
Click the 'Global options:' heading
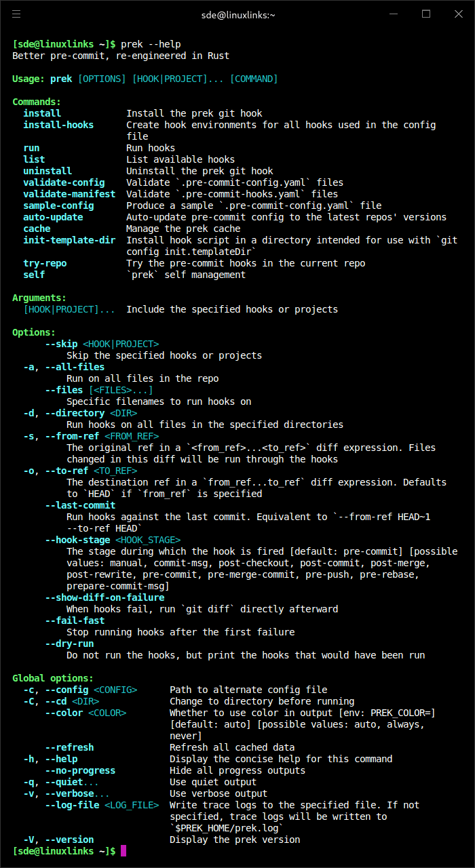click(x=53, y=678)
